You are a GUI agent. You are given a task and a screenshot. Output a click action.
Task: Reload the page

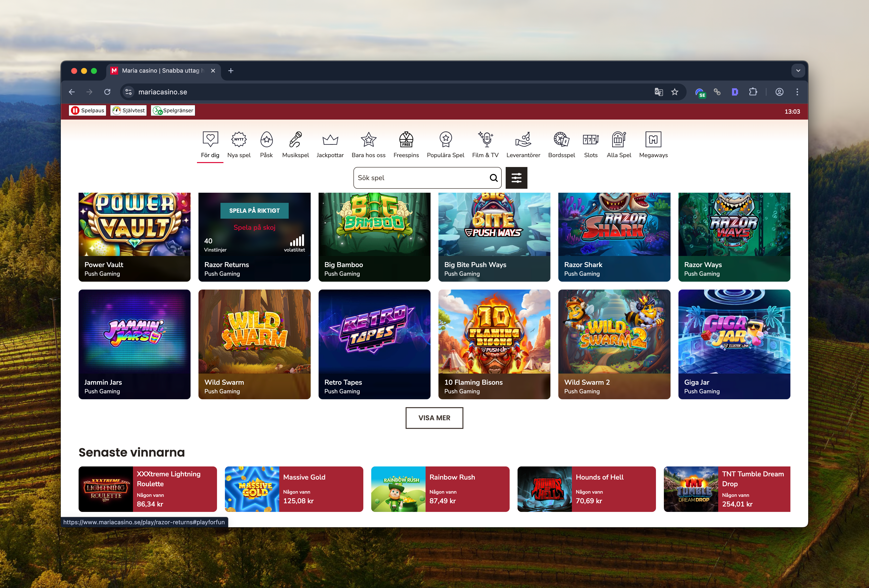tap(107, 92)
